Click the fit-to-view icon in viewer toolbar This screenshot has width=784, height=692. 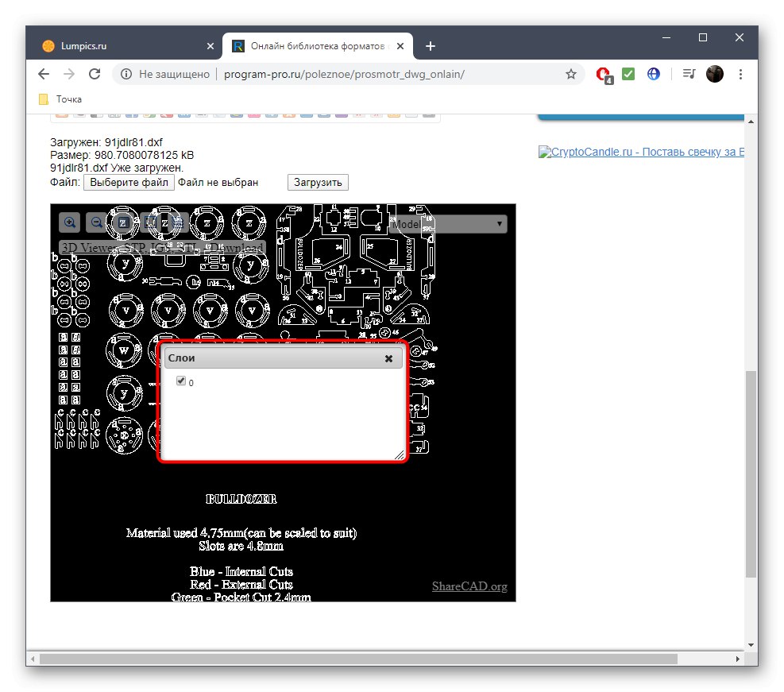[x=122, y=222]
